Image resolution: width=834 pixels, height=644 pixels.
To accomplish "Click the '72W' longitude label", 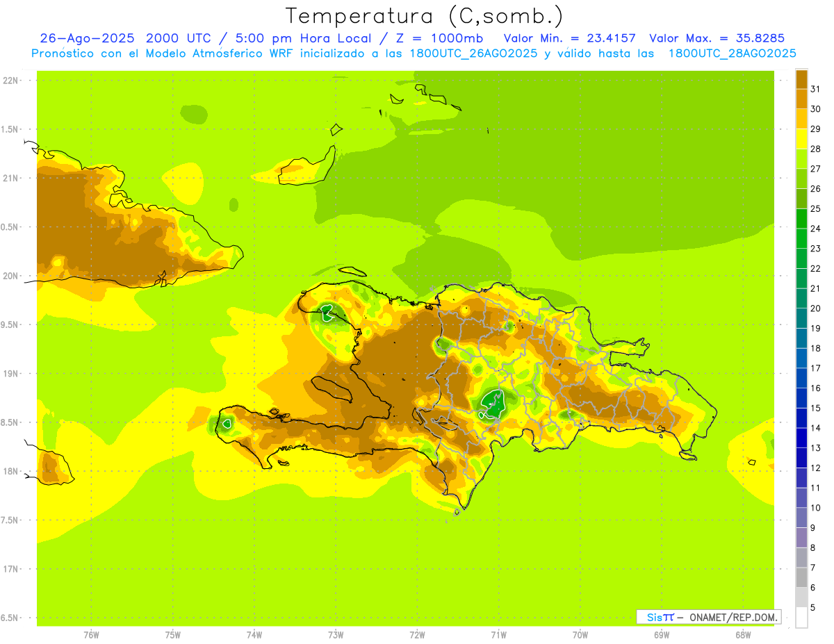I will tap(417, 634).
